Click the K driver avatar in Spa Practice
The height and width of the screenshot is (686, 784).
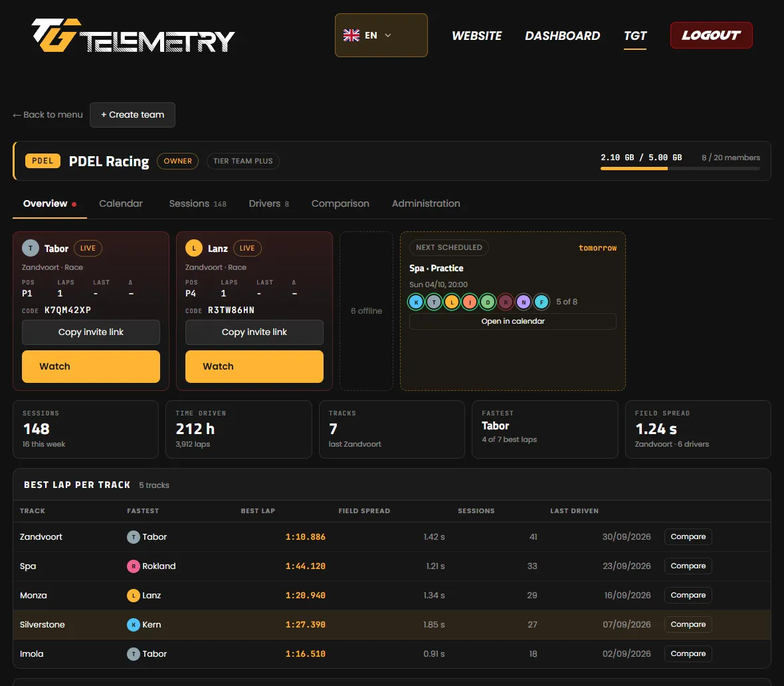(416, 302)
